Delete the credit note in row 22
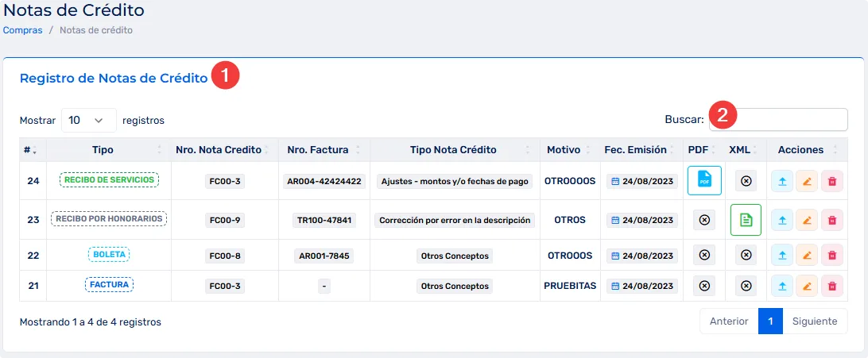 click(831, 255)
